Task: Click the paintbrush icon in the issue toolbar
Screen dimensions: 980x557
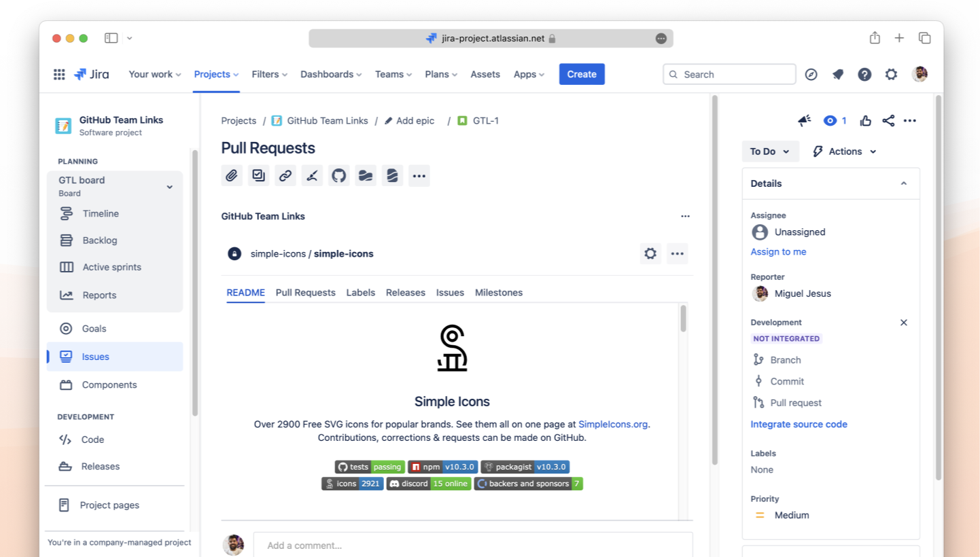Action: 312,176
